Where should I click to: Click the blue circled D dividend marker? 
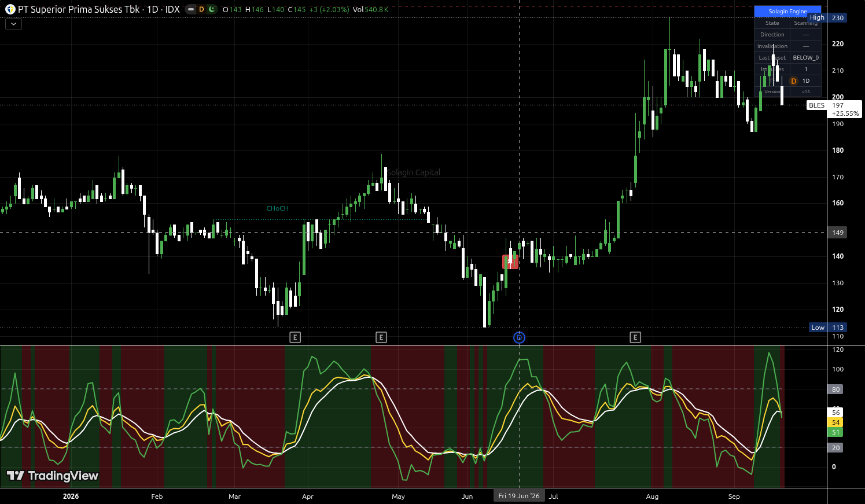(519, 337)
